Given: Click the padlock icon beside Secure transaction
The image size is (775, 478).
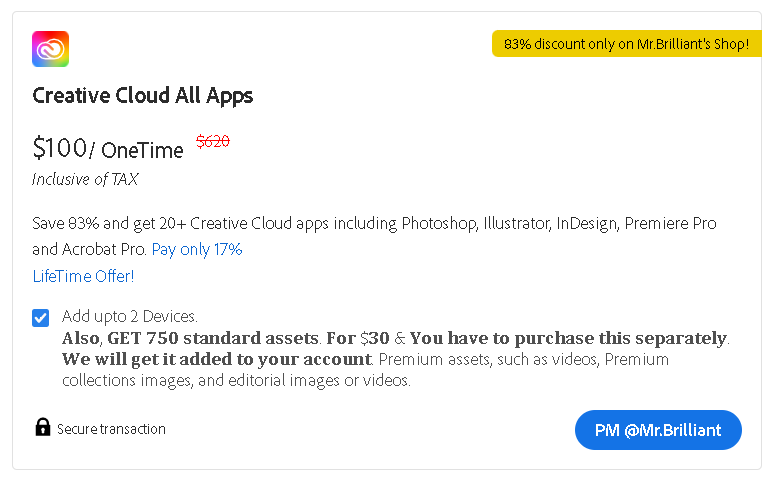Looking at the screenshot, I should point(43,427).
